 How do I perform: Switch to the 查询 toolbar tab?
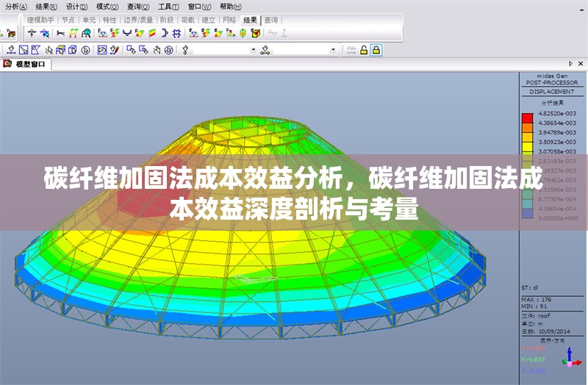(270, 20)
